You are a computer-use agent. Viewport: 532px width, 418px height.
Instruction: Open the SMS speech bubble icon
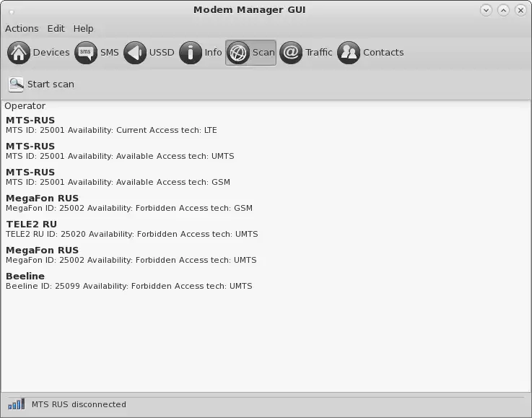[x=86, y=53]
